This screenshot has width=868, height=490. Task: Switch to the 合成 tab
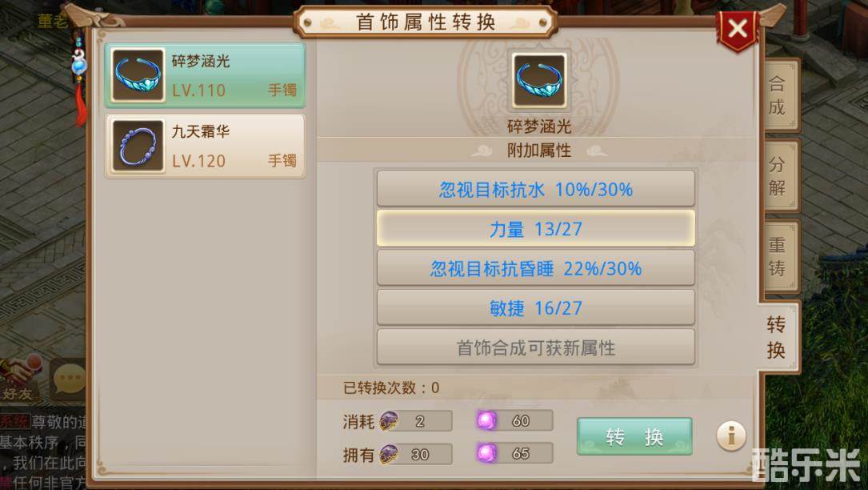(x=778, y=95)
